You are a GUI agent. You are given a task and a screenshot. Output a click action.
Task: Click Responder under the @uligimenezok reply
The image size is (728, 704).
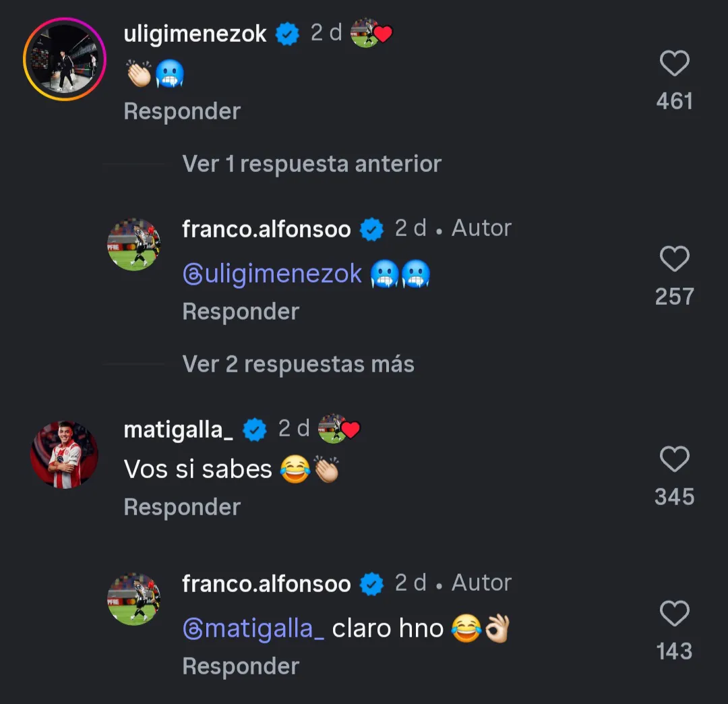pyautogui.click(x=241, y=312)
